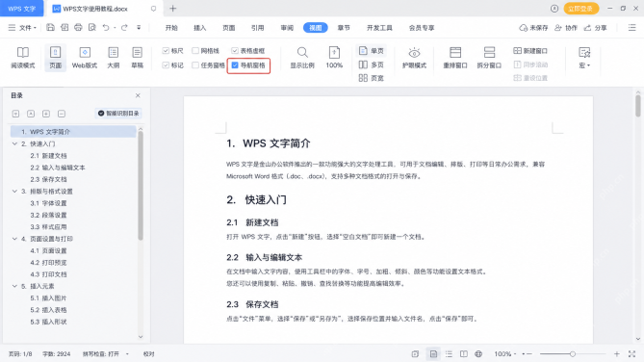Open 协作 collaboration option
The height and width of the screenshot is (362, 644).
click(566, 28)
